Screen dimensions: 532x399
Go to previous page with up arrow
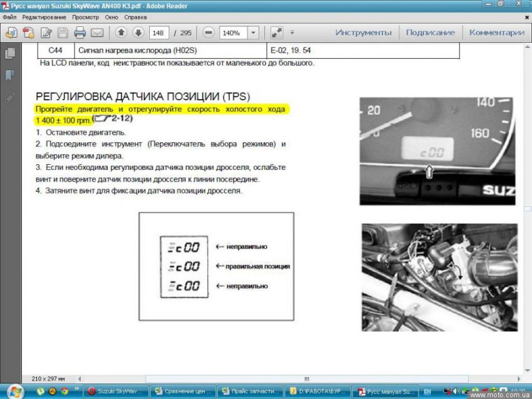[121, 33]
